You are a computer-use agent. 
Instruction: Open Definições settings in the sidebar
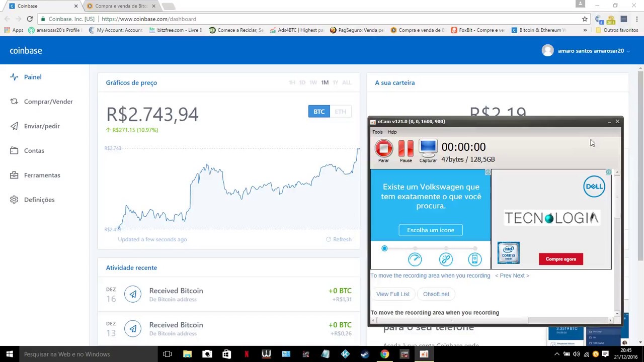(x=33, y=200)
